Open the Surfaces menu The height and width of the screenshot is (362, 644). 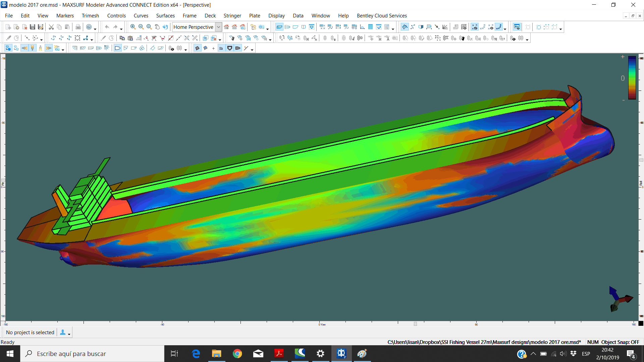click(165, 16)
